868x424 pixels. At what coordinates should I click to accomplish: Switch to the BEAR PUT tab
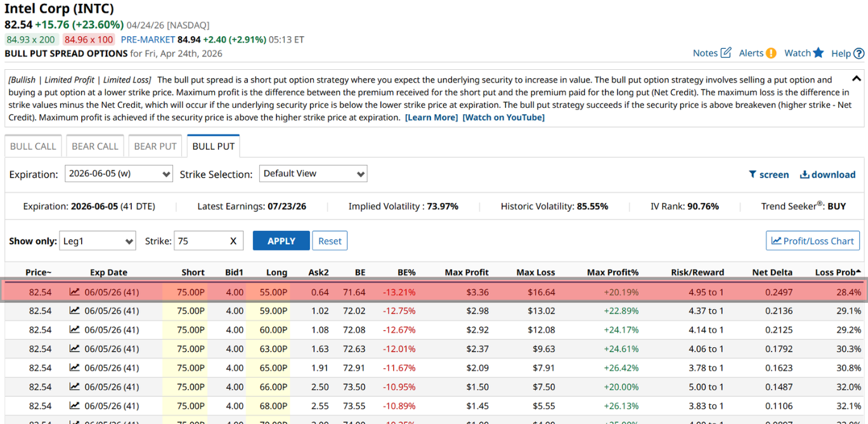pos(155,146)
